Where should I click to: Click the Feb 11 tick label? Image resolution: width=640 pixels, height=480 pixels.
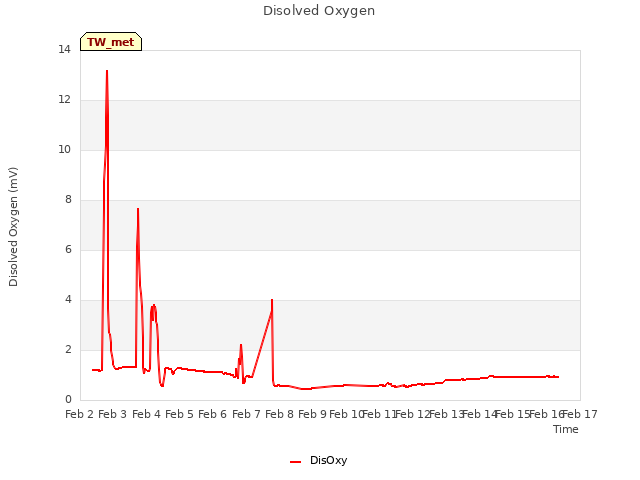click(x=379, y=414)
